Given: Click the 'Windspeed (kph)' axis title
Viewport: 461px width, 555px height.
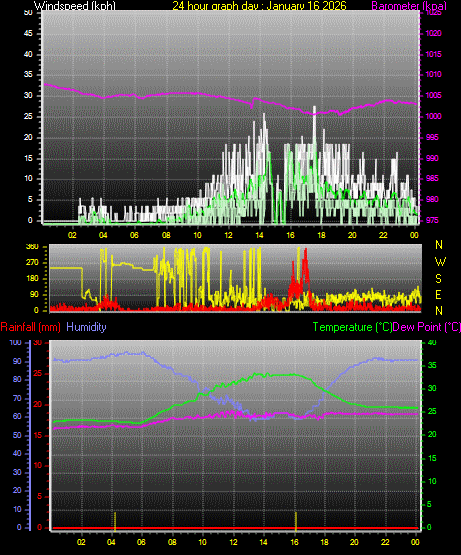Looking at the screenshot, I should tap(75, 6).
